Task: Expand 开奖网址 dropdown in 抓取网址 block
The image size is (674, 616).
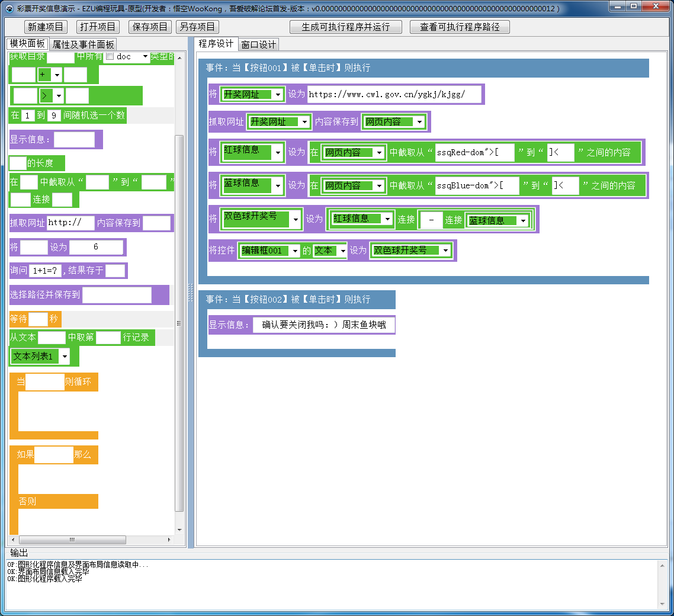Action: point(305,121)
